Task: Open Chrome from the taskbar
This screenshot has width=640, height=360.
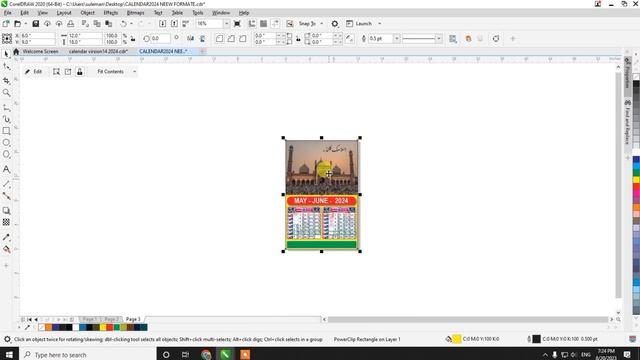Action: pyautogui.click(x=206, y=355)
